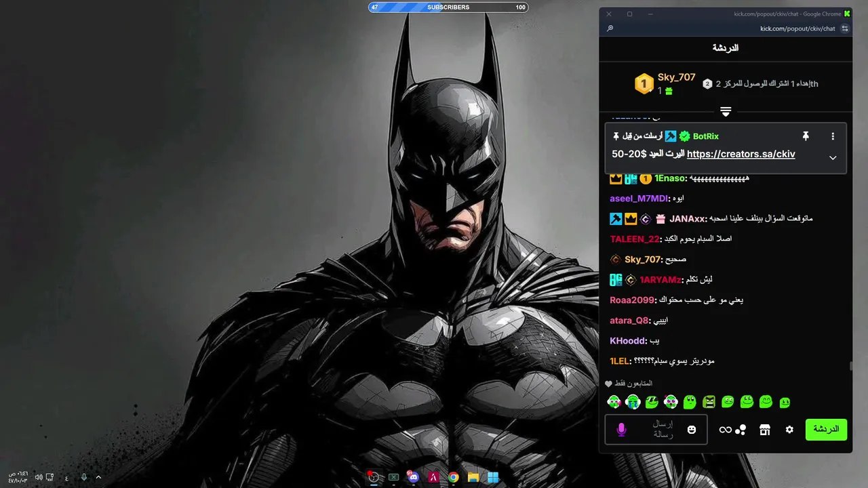The image size is (868, 488).
Task: Insert the last small blob emote
Action: click(x=785, y=403)
